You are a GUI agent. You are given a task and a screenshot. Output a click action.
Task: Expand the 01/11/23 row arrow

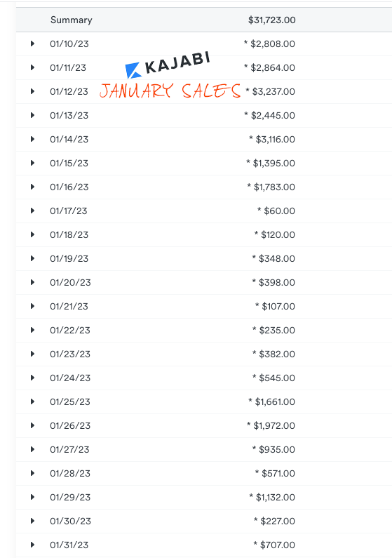(32, 67)
